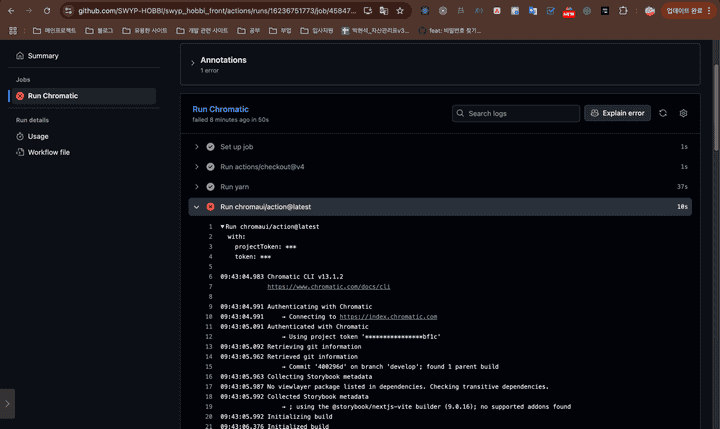
Task: Open the 공부 bookmark folder
Action: [248, 31]
